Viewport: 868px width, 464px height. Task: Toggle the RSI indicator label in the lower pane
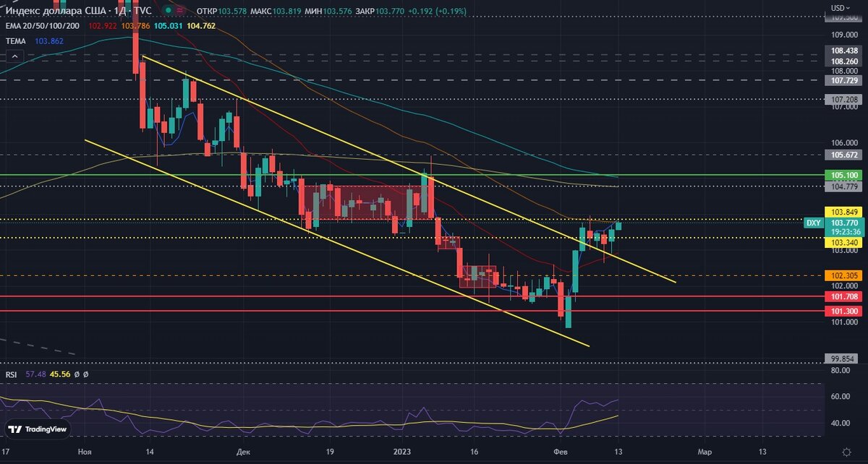tap(12, 374)
